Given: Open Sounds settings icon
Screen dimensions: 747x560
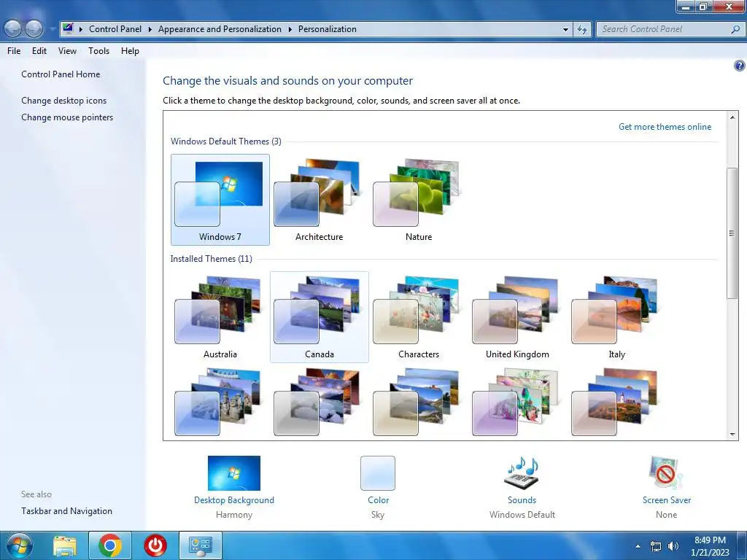Looking at the screenshot, I should tap(522, 472).
